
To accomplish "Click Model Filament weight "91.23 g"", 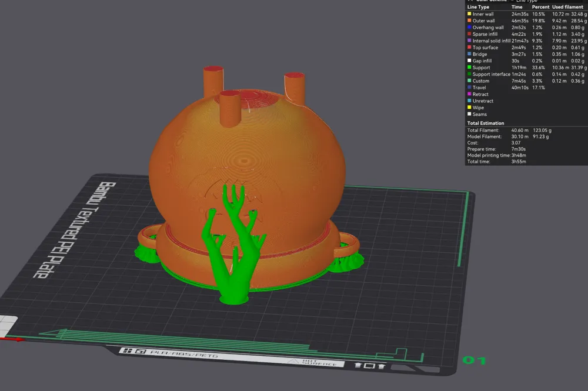I will (541, 136).
